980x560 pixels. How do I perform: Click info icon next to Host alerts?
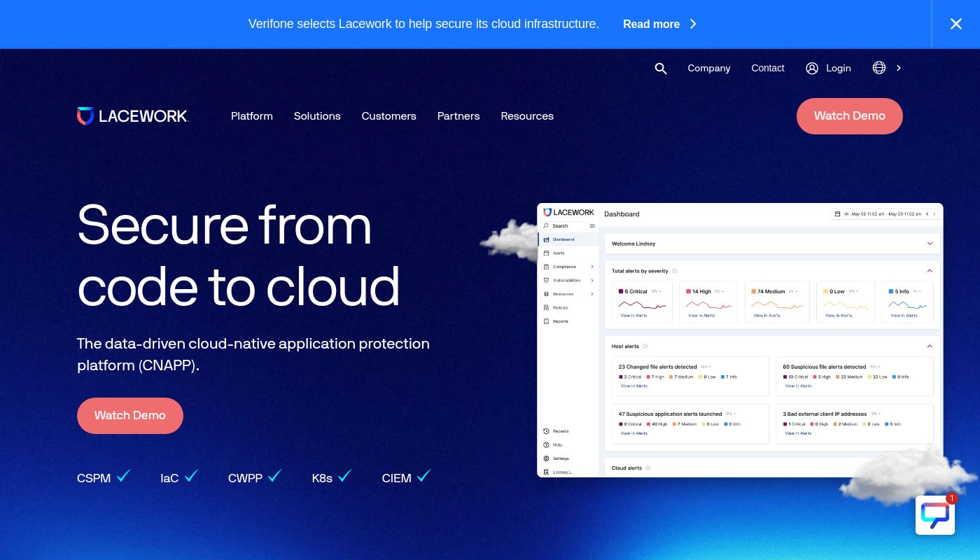(645, 346)
